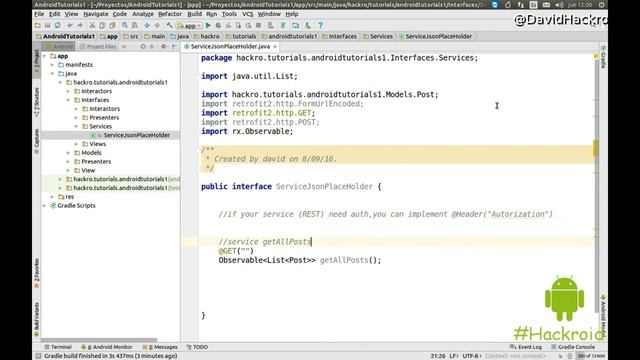Click the Debug app bug icon
The height and width of the screenshot is (360, 640).
pyautogui.click(x=218, y=25)
